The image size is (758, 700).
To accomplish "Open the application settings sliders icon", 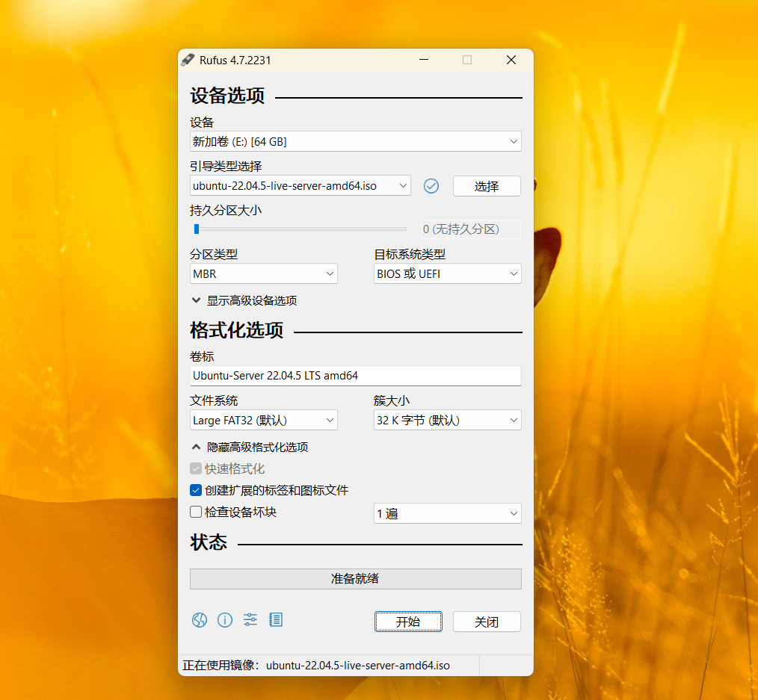I will (x=250, y=619).
